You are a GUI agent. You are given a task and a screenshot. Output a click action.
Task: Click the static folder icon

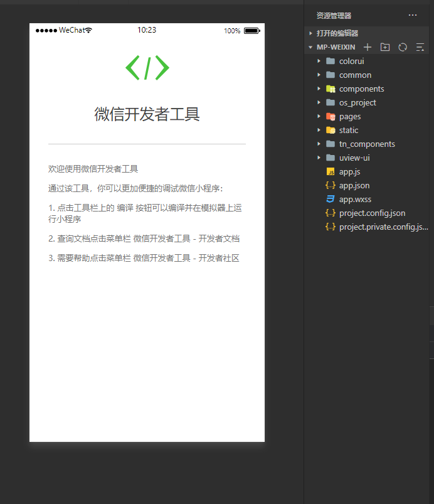point(331,130)
